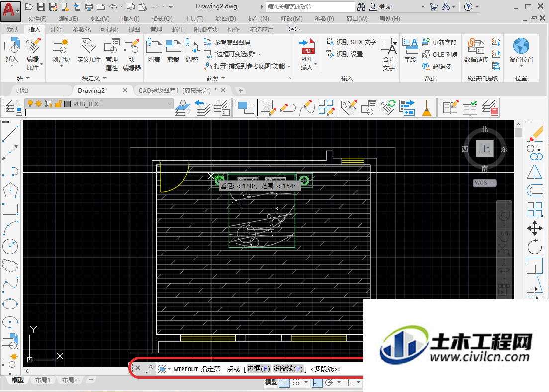Switch to the 注释 ribbon tab
549x392 pixels.
pyautogui.click(x=56, y=30)
